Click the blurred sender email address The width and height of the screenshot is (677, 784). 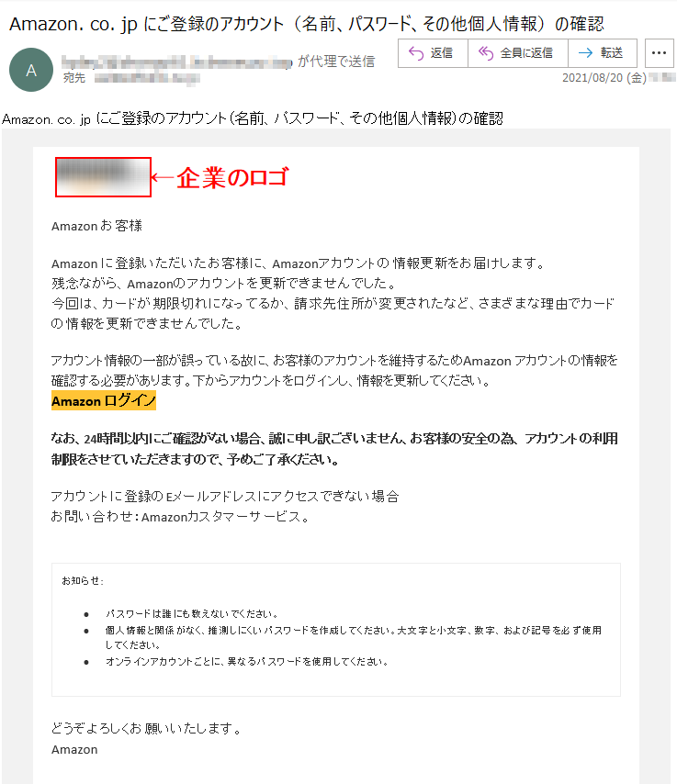click(x=176, y=62)
